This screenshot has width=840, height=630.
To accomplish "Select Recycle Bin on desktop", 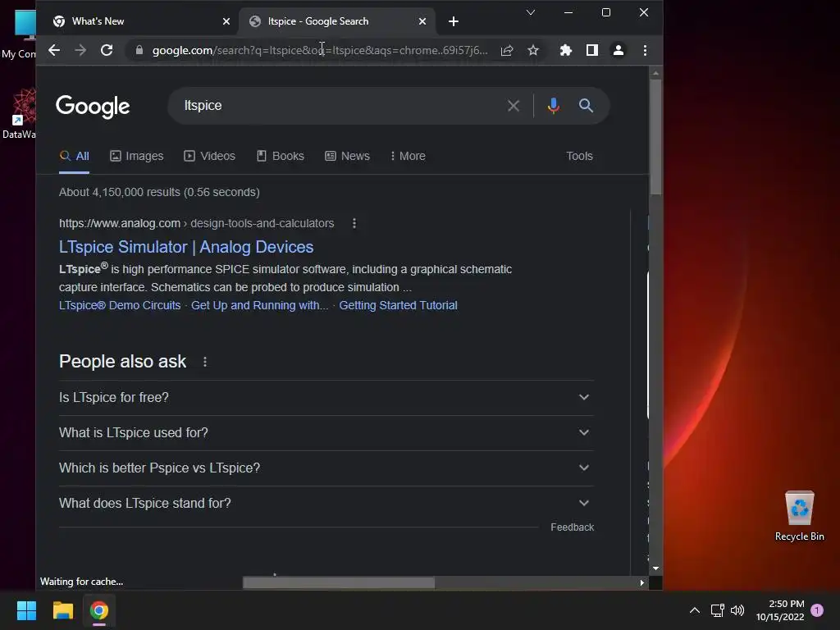I will click(x=799, y=517).
